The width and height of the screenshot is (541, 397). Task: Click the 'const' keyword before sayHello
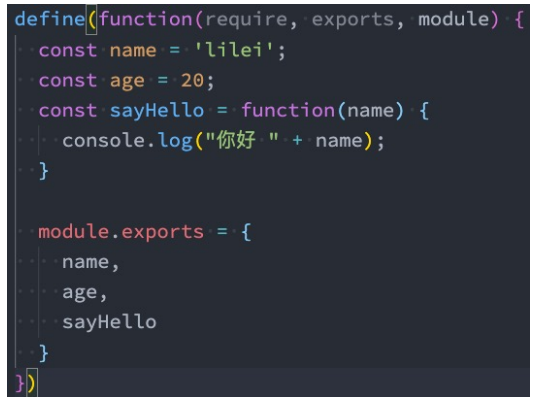68,111
